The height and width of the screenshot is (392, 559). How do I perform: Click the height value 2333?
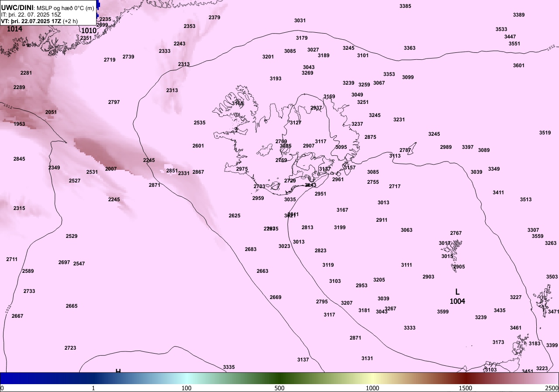point(165,51)
